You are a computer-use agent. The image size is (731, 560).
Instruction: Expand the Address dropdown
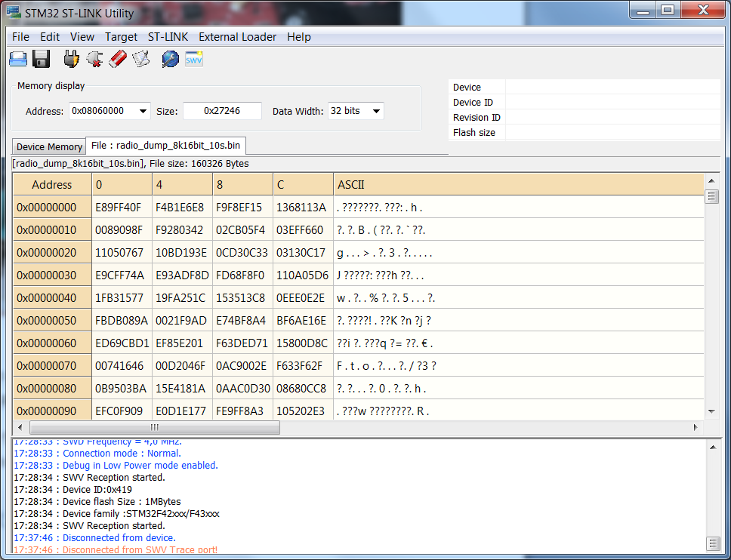(143, 111)
